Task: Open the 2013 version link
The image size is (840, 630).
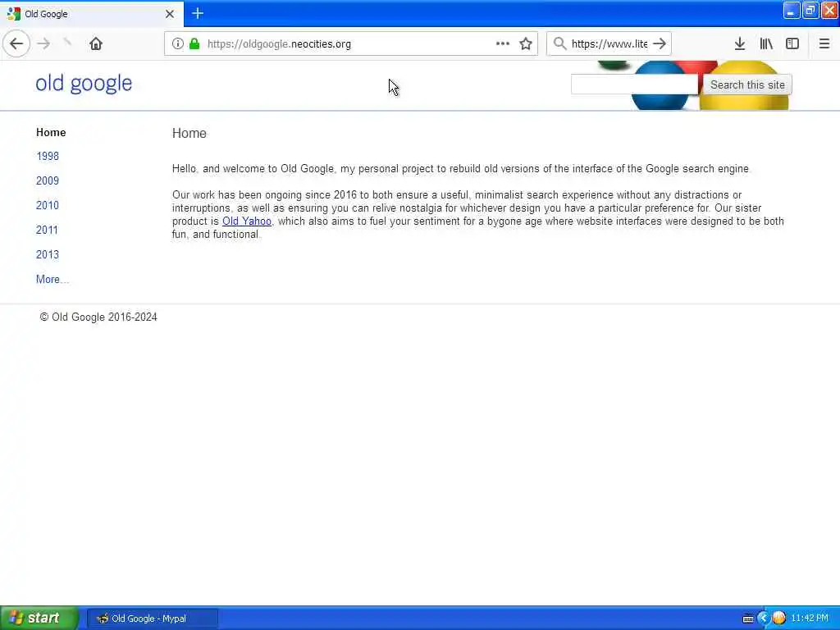Action: [48, 255]
